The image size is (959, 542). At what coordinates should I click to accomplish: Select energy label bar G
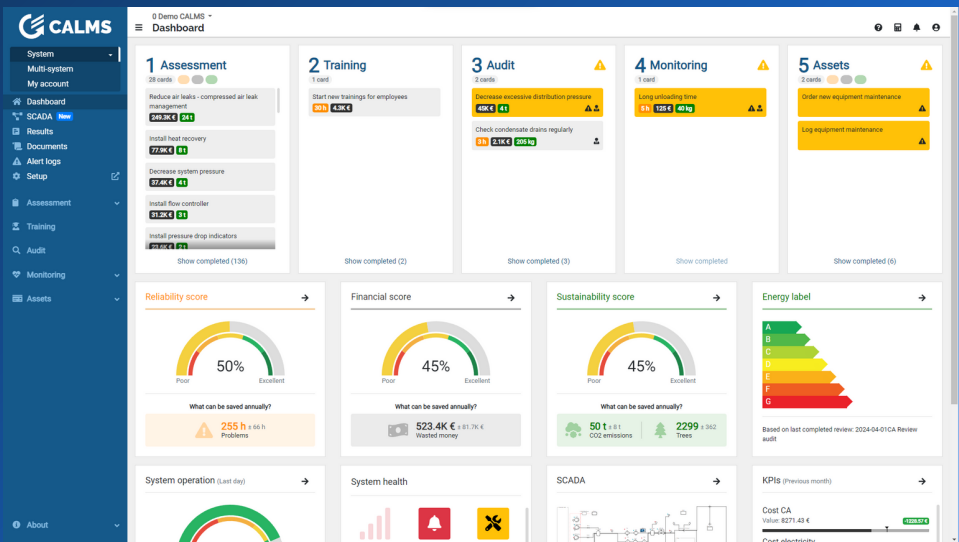point(806,401)
